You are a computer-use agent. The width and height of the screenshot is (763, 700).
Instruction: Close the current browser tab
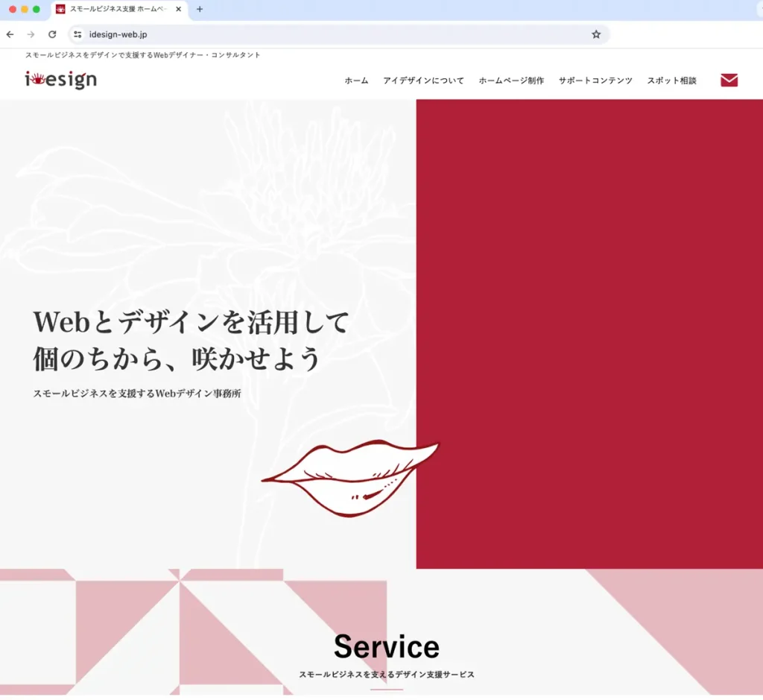[x=179, y=10]
